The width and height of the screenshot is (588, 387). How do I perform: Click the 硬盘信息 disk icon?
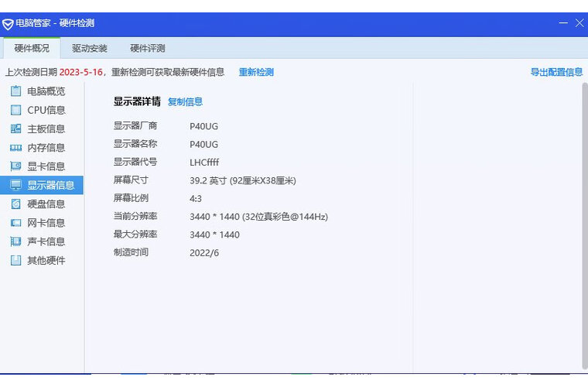(x=15, y=204)
